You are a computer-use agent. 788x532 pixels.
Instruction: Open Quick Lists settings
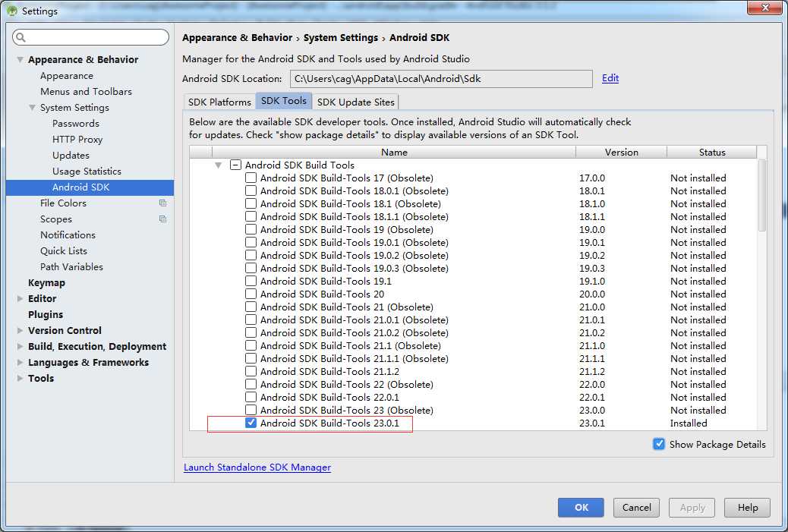(x=64, y=251)
